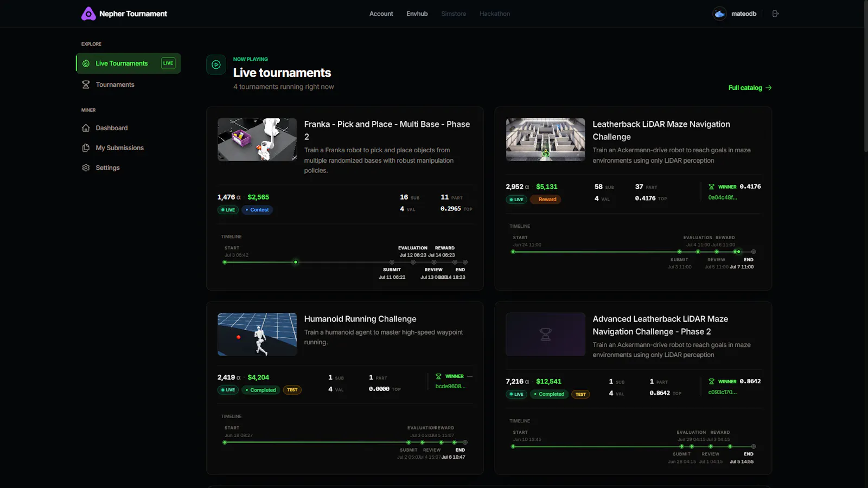This screenshot has width=868, height=488.
Task: Click the TEST badge on Humanoid card
Action: [x=292, y=390]
